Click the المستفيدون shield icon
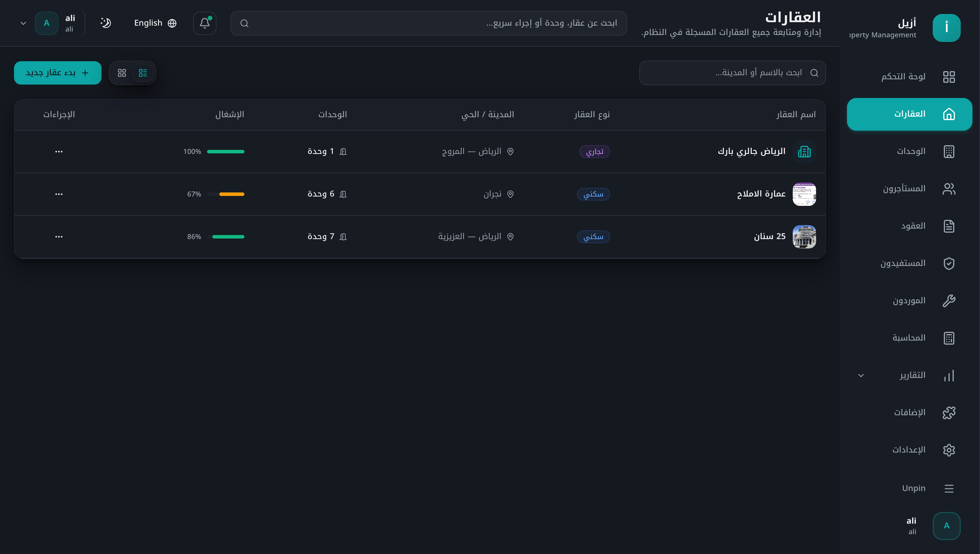Viewport: 980px width, 554px height. (949, 263)
